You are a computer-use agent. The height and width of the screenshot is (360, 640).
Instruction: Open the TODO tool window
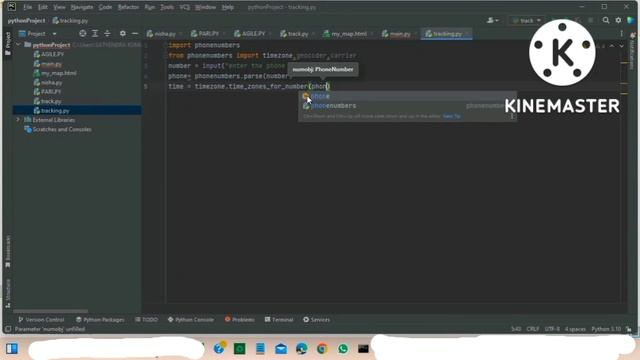coord(146,320)
